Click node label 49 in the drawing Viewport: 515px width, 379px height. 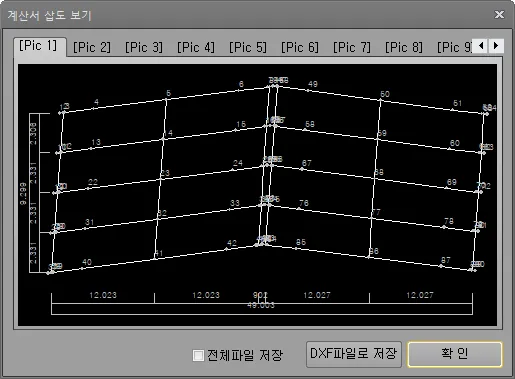click(x=313, y=84)
